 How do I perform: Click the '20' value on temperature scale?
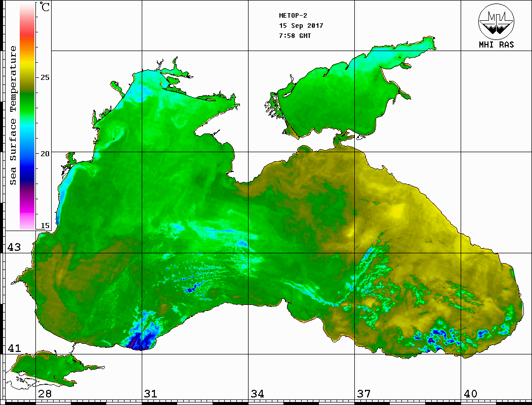pyautogui.click(x=45, y=154)
